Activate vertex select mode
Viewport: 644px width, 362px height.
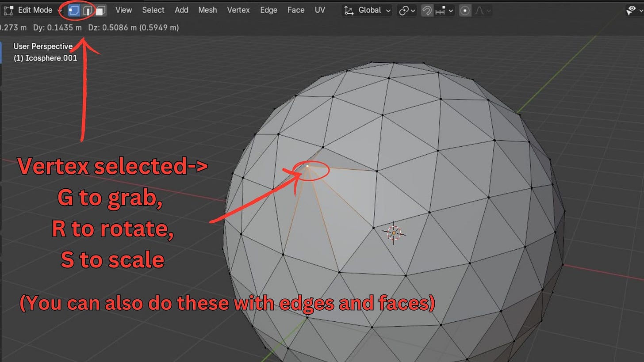(x=73, y=10)
